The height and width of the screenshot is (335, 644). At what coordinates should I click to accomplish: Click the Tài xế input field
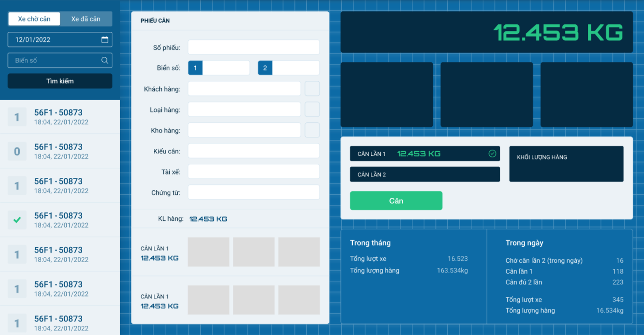coord(254,172)
